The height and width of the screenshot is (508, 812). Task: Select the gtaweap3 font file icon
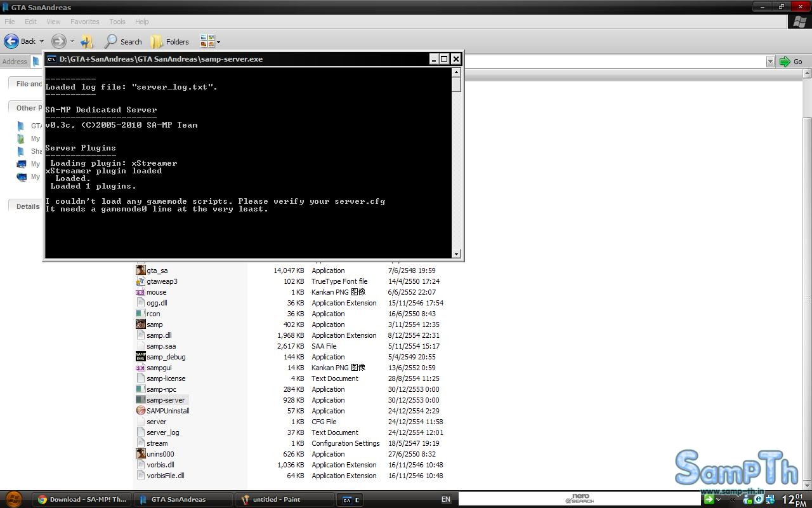click(140, 281)
